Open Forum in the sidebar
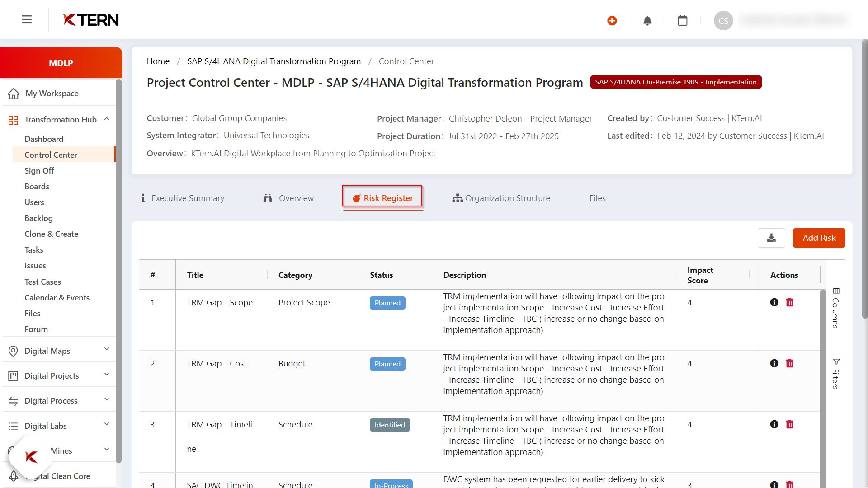The image size is (868, 488). pyautogui.click(x=36, y=329)
